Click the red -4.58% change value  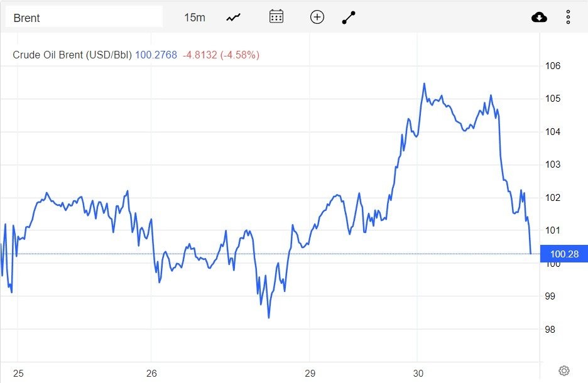click(x=239, y=55)
